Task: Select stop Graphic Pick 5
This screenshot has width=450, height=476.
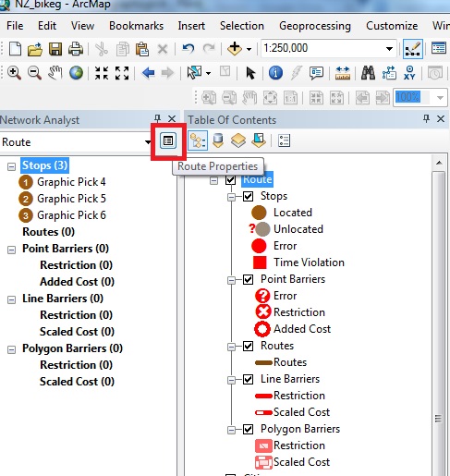Action: [71, 199]
